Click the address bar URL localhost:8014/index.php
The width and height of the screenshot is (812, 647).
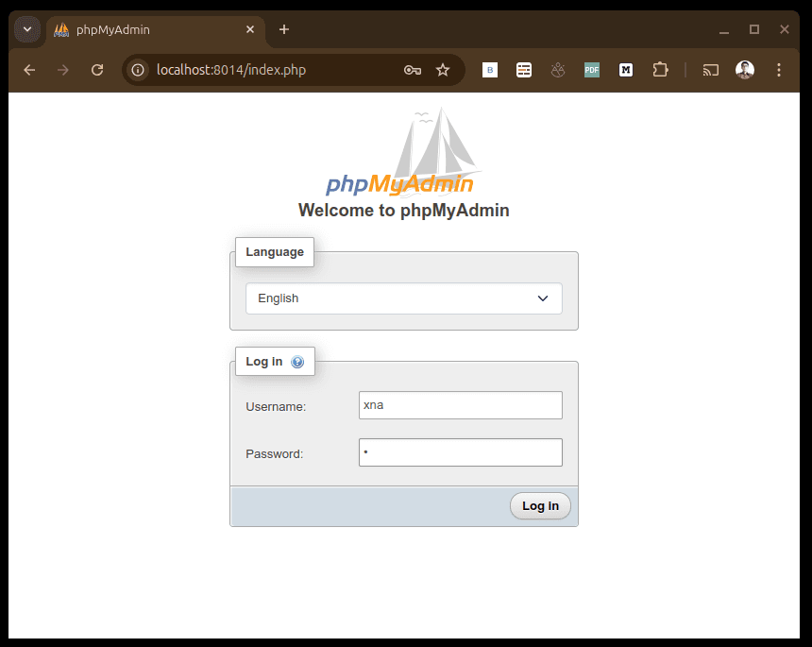(x=231, y=70)
